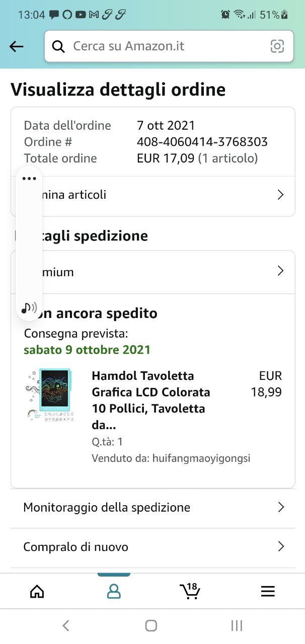Tap the magnifier search icon
Screen dimensions: 305x644
(58, 46)
